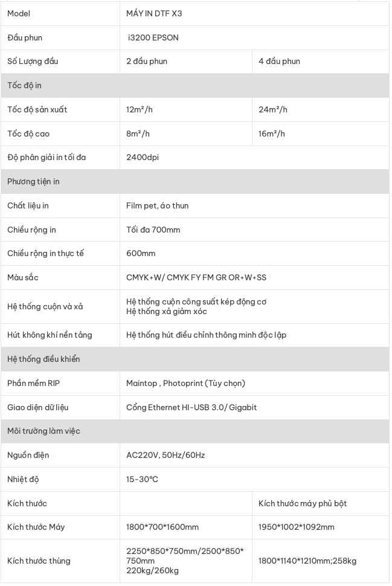Select the i3200 EPSON cell
Viewport: 392px width, 586px height.
[254, 37]
